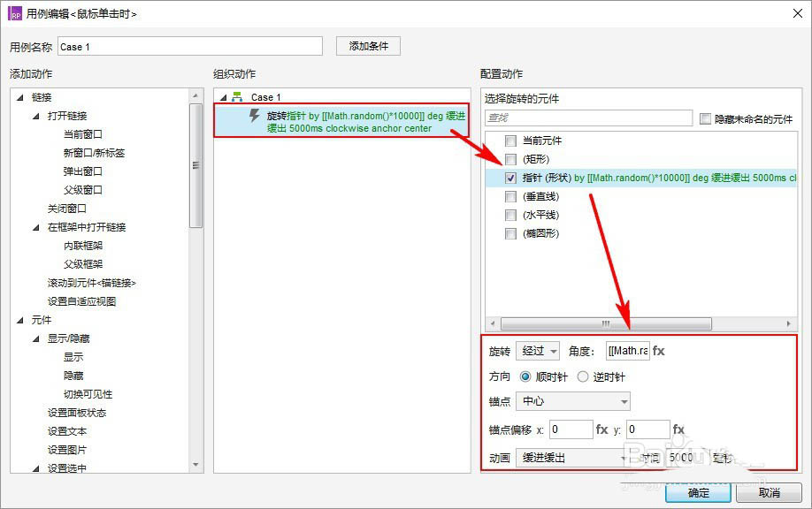Uncheck the 指针 (形状) checkbox
The height and width of the screenshot is (509, 812).
[510, 178]
